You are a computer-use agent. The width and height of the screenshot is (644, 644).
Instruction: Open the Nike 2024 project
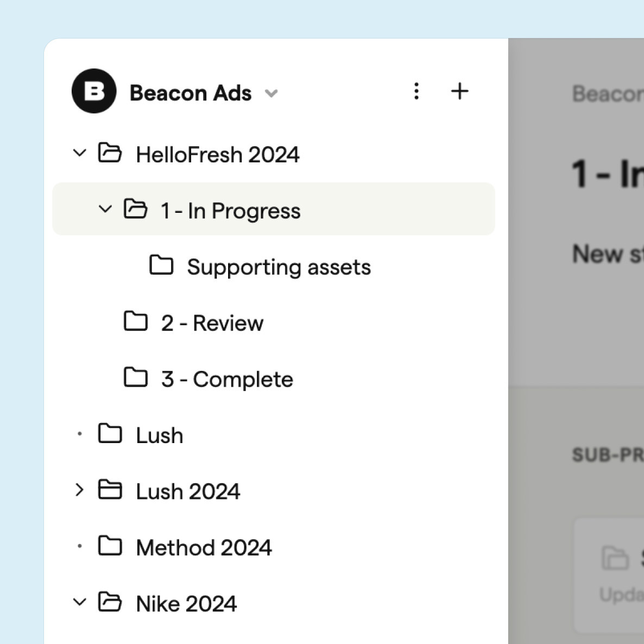pyautogui.click(x=186, y=604)
